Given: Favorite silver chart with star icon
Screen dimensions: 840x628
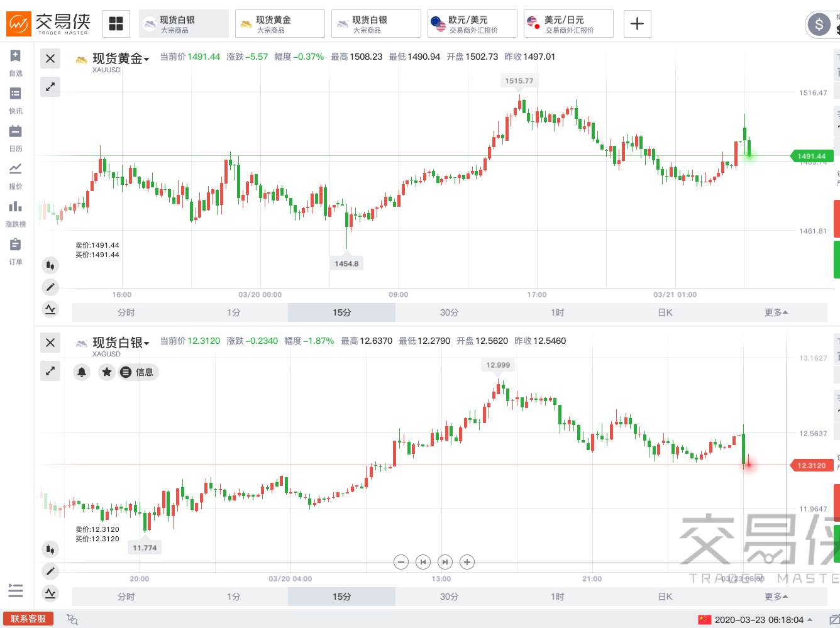Looking at the screenshot, I should tap(107, 372).
